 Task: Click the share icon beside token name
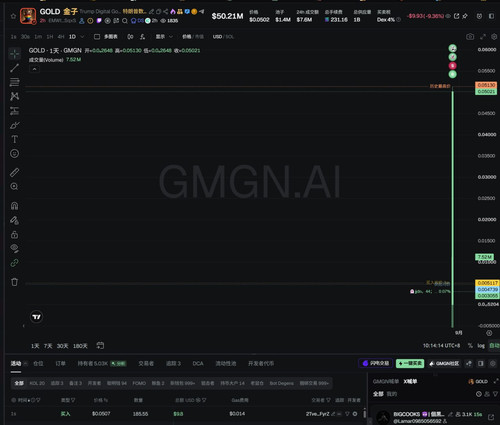166,11
